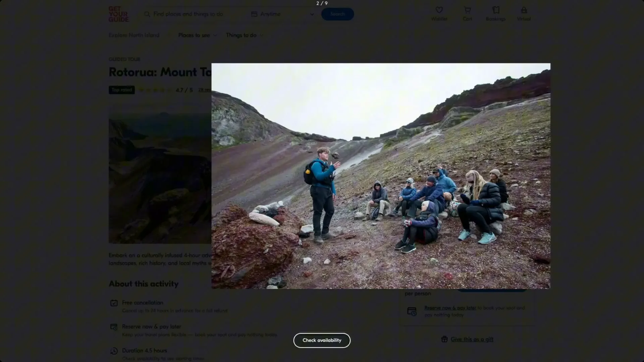The height and width of the screenshot is (362, 644).
Task: Click the Duration clock icon
Action: (114, 351)
